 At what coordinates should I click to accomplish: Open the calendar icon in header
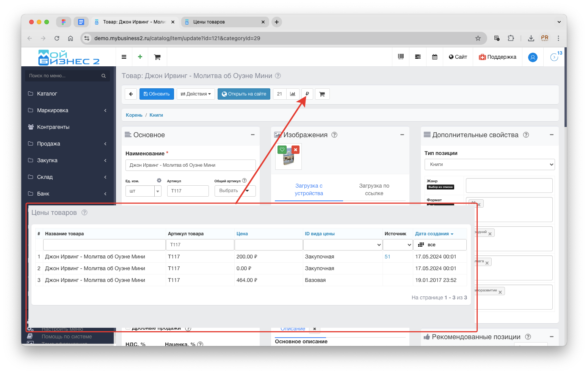coord(435,57)
